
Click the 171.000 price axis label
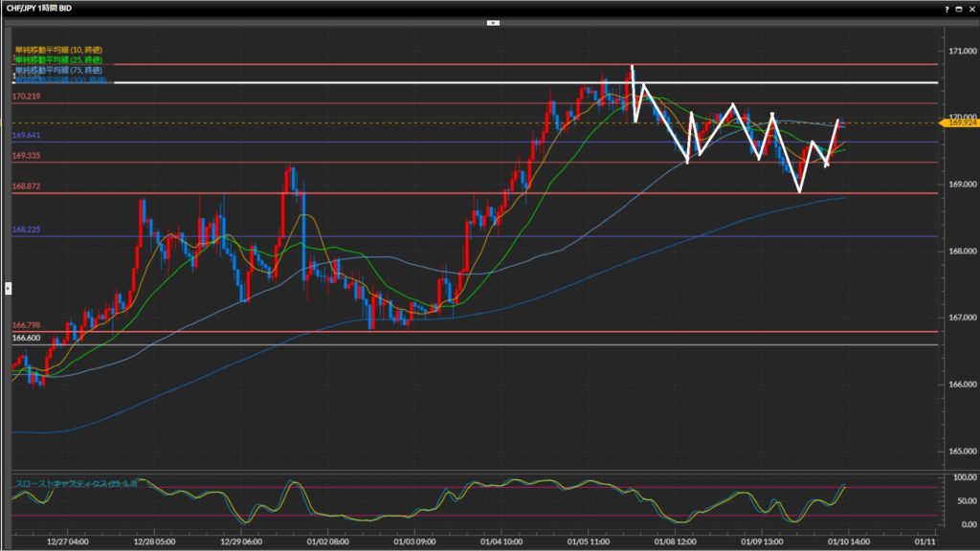[x=959, y=50]
